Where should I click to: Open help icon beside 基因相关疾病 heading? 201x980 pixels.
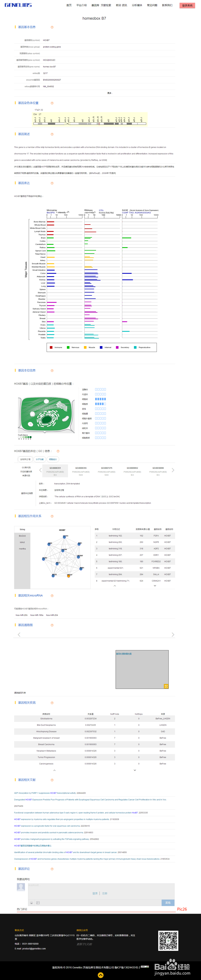tap(52, 703)
